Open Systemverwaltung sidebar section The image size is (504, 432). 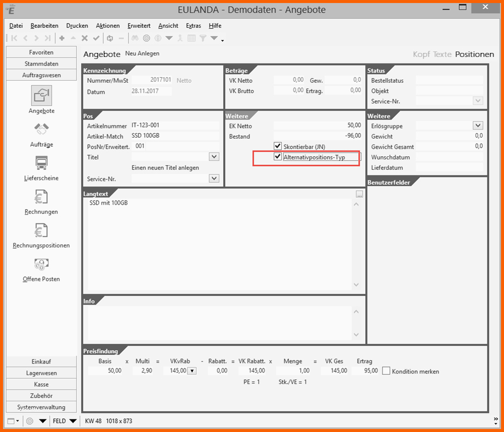(x=41, y=407)
